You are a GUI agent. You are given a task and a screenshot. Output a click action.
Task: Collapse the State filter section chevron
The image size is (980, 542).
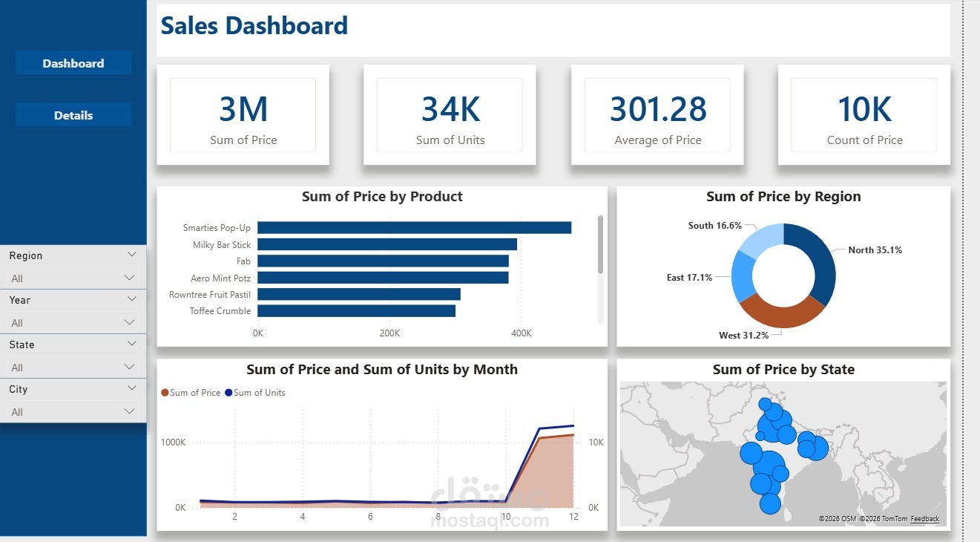click(132, 344)
